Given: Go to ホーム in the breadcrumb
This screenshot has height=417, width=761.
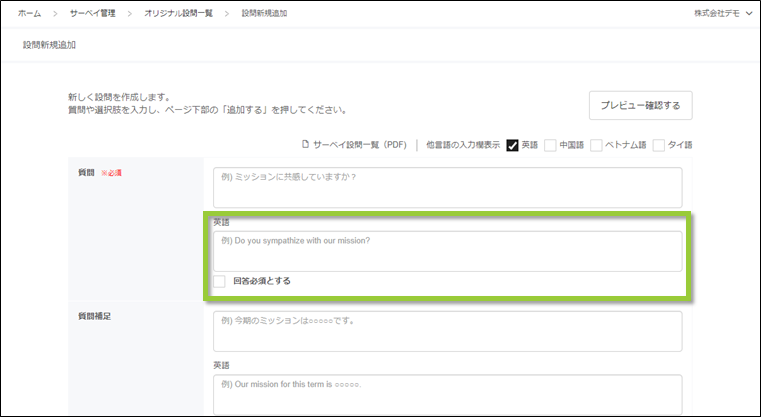Looking at the screenshot, I should [x=29, y=13].
